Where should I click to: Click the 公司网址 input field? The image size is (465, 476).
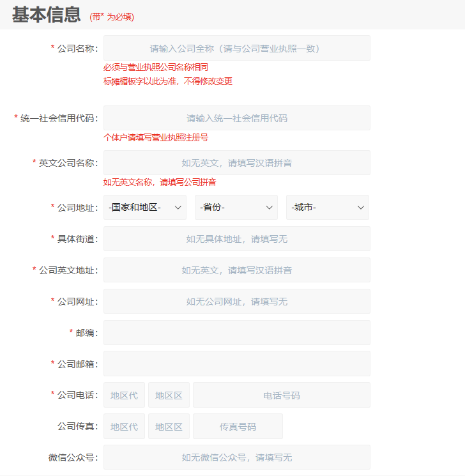coord(237,301)
